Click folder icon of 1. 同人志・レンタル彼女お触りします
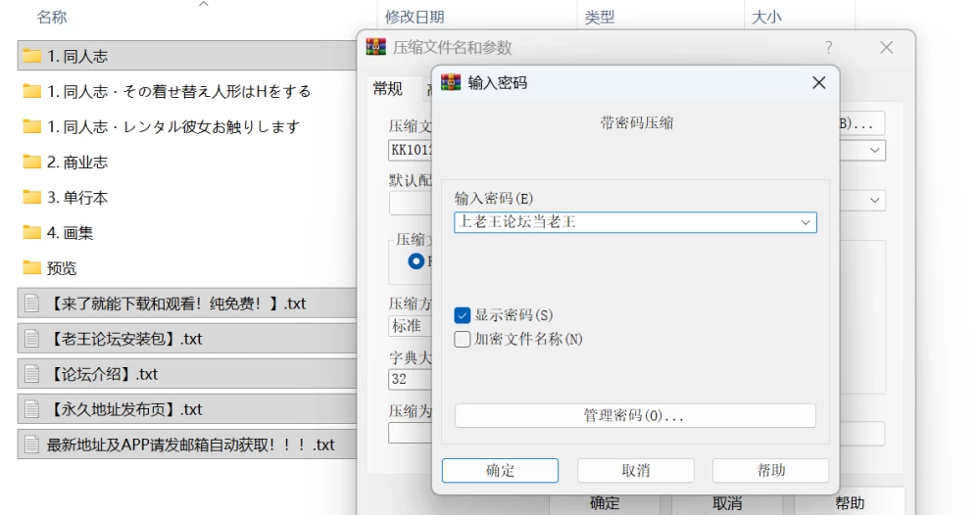 [31, 126]
